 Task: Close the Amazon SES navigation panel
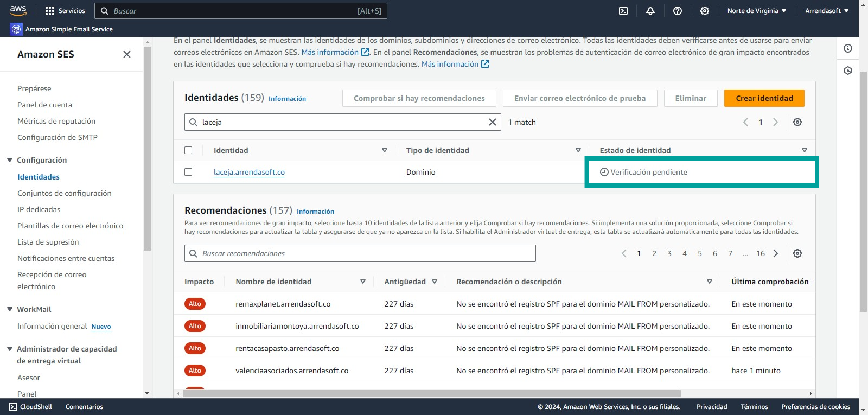(x=127, y=54)
